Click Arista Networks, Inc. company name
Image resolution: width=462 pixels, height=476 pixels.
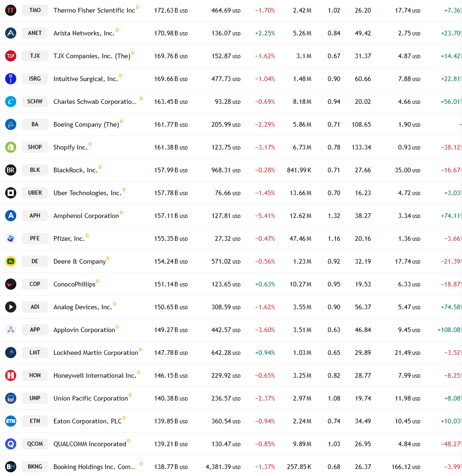point(84,34)
